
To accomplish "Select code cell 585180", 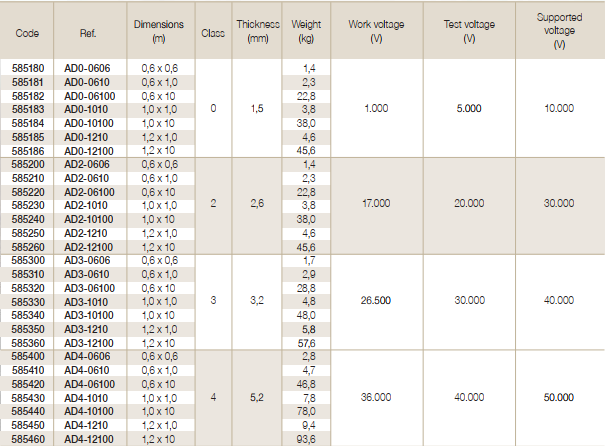I will point(27,66).
